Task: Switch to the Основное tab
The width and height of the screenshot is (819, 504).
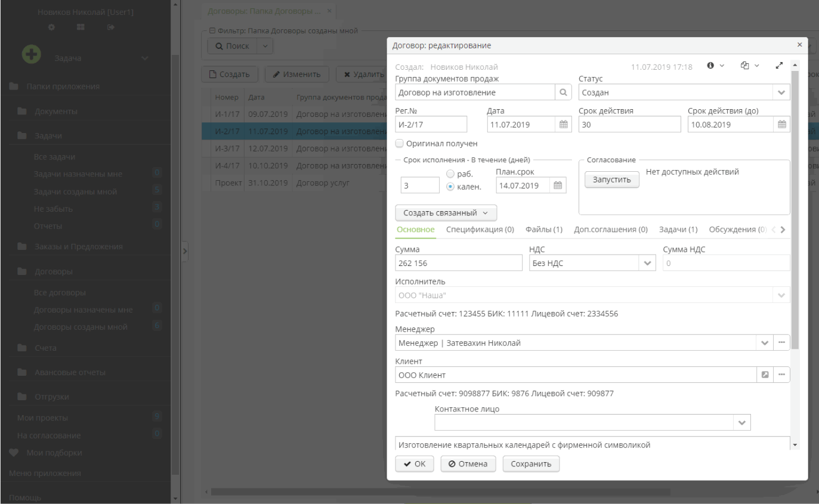Action: click(415, 230)
